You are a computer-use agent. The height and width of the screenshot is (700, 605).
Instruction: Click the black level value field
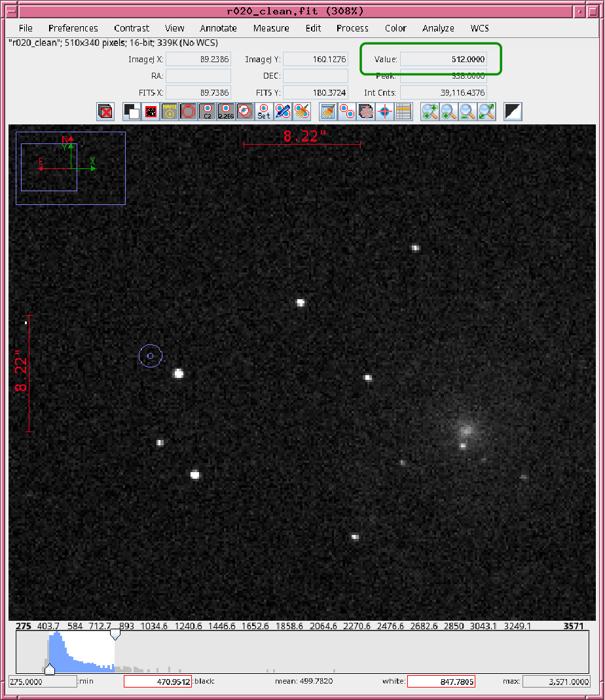pos(157,682)
